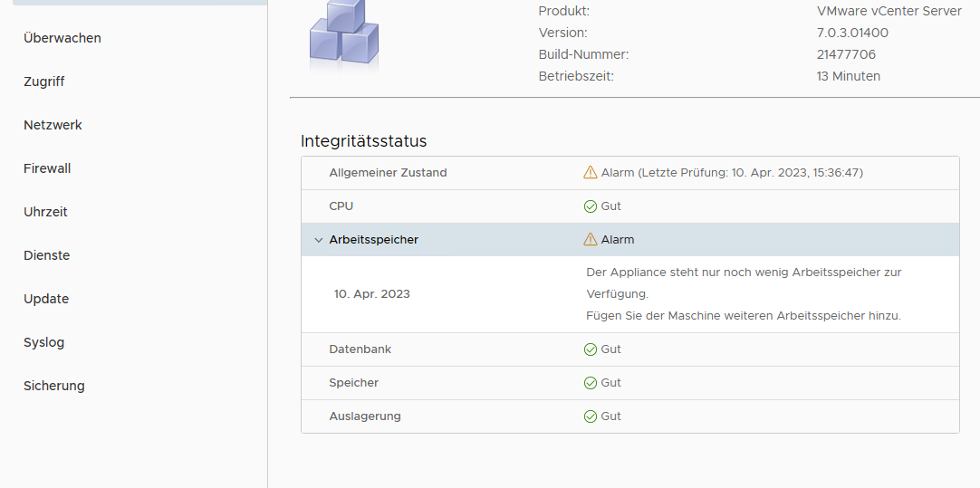Open the Uhrzeit settings page
980x488 pixels.
point(45,212)
